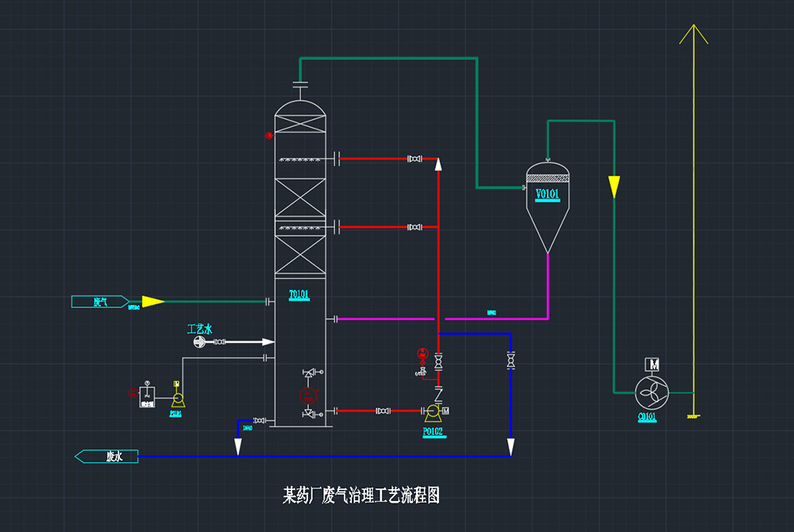Select the motor M box above fan C0101
Viewport: 794px width, 532px height.
[652, 364]
